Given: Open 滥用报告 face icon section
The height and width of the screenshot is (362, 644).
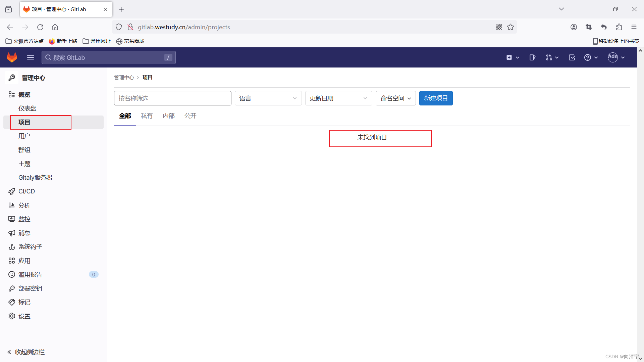Looking at the screenshot, I should tap(53, 275).
